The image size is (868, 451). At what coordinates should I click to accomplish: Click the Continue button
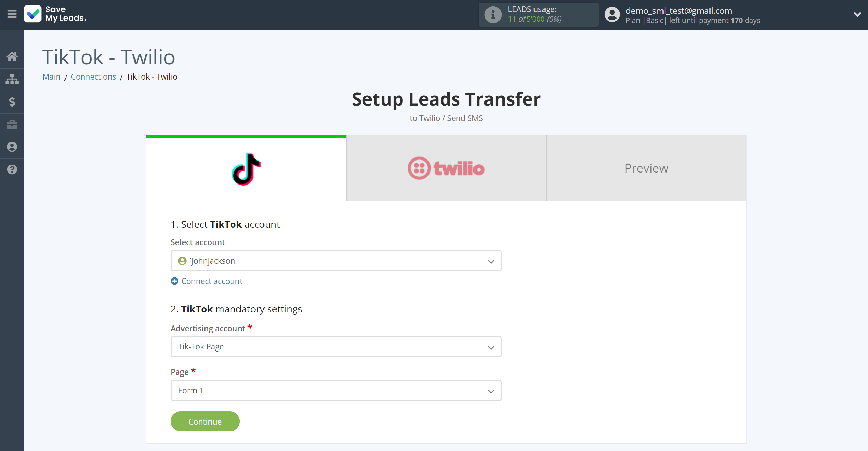[x=205, y=421]
